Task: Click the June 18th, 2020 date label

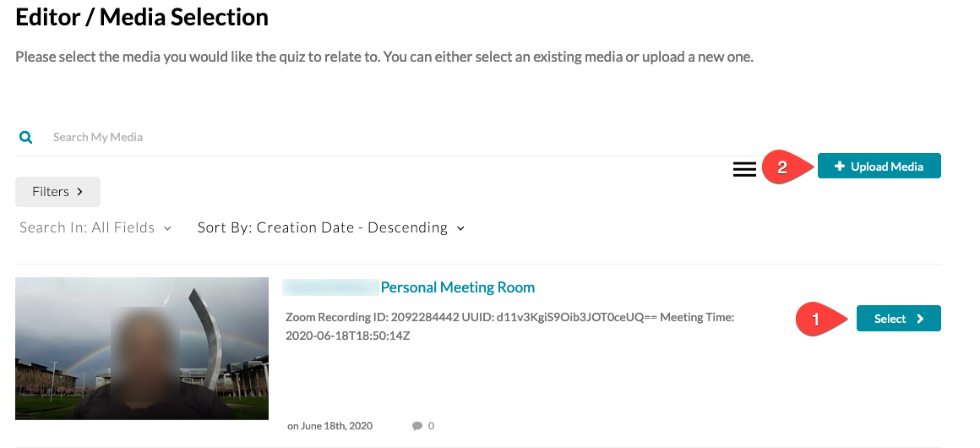Action: (330, 426)
